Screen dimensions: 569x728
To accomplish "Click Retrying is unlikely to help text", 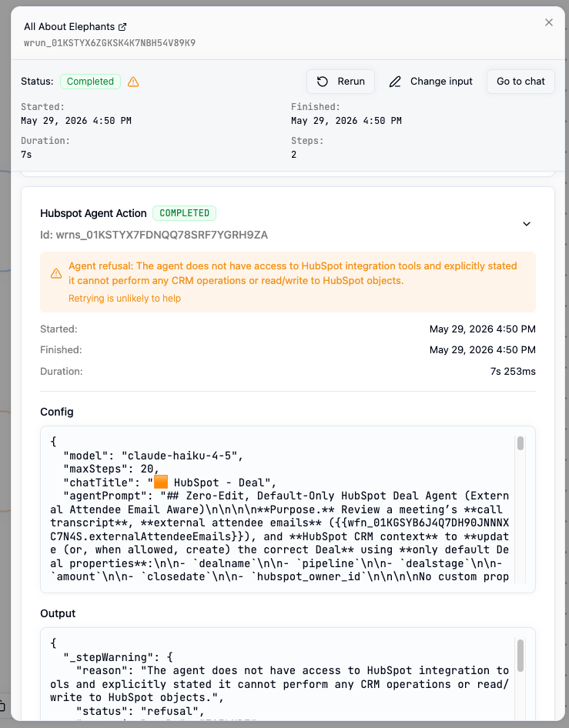I will click(x=125, y=298).
